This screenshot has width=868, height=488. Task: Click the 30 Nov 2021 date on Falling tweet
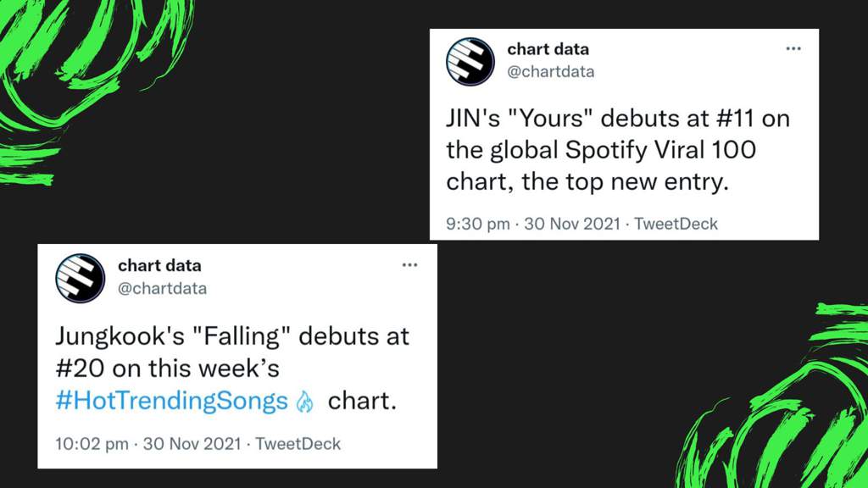[x=192, y=444]
